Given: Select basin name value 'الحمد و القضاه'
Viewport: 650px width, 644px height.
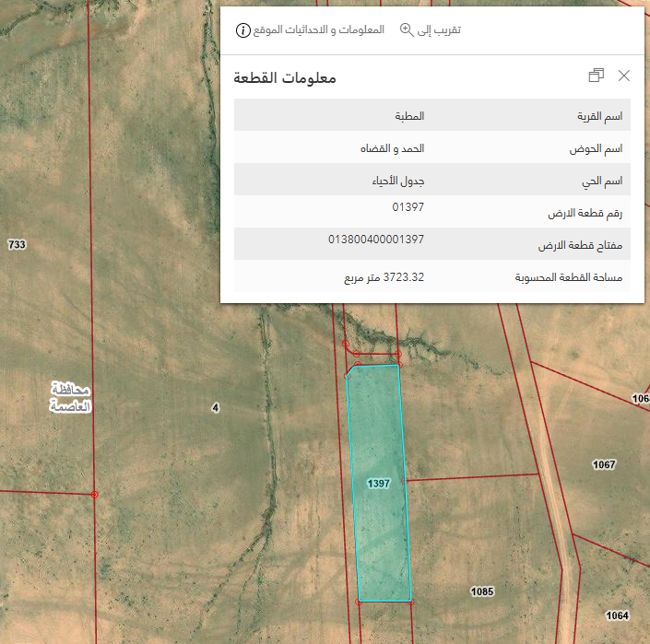Looking at the screenshot, I should click(x=392, y=148).
